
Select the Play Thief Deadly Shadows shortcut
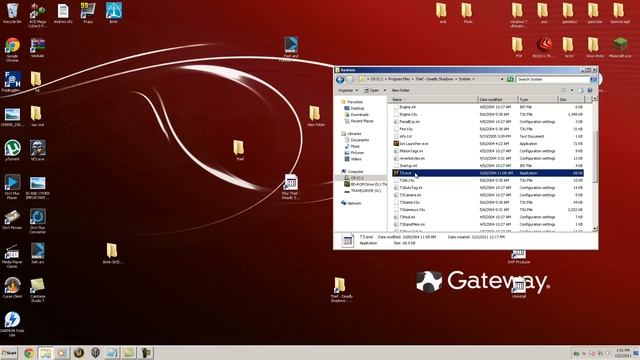click(291, 187)
